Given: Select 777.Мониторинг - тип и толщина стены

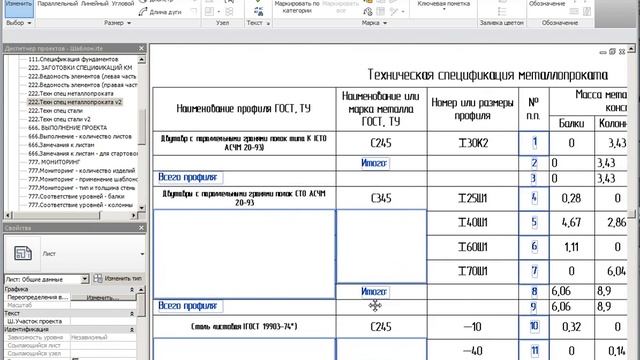Looking at the screenshot, I should tap(82, 188).
